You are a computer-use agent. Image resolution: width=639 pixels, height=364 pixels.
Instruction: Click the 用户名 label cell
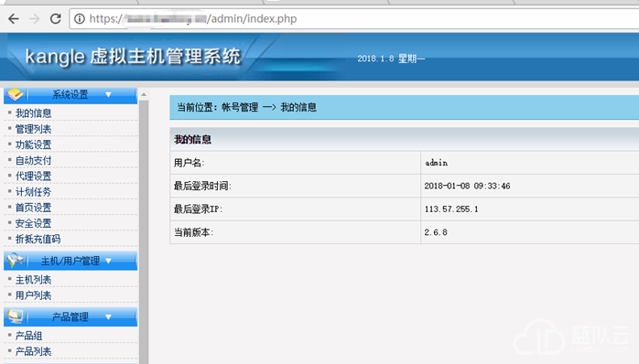(296, 163)
